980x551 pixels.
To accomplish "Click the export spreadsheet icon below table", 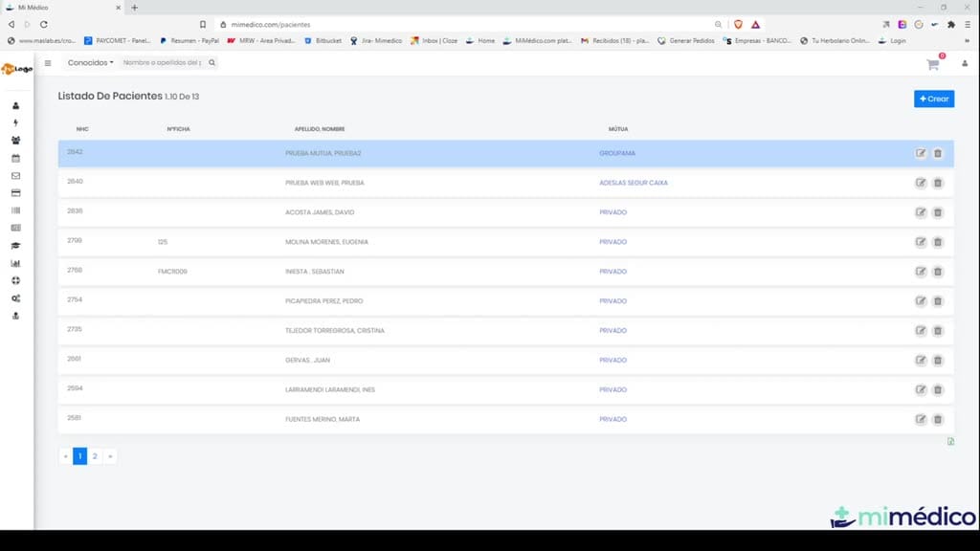I will [950, 442].
